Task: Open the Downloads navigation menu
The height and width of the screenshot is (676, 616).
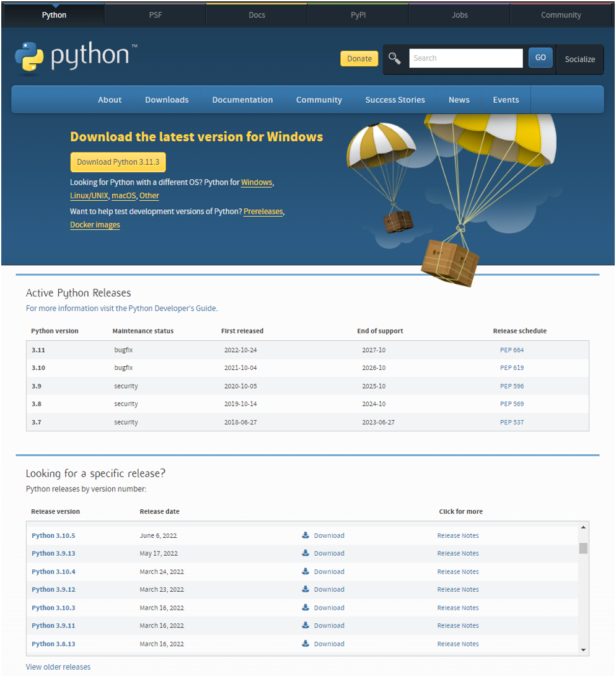Action: pos(167,100)
